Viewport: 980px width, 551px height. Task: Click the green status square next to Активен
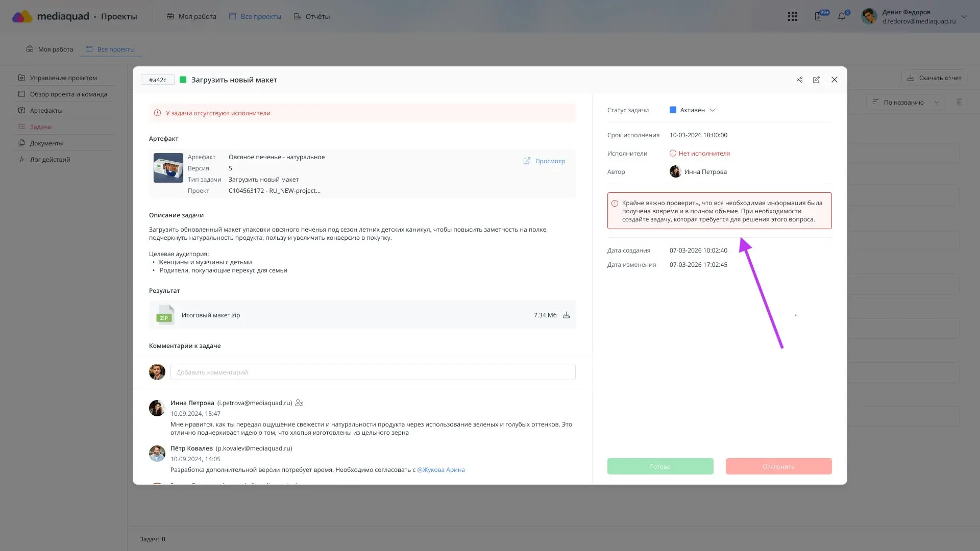672,110
